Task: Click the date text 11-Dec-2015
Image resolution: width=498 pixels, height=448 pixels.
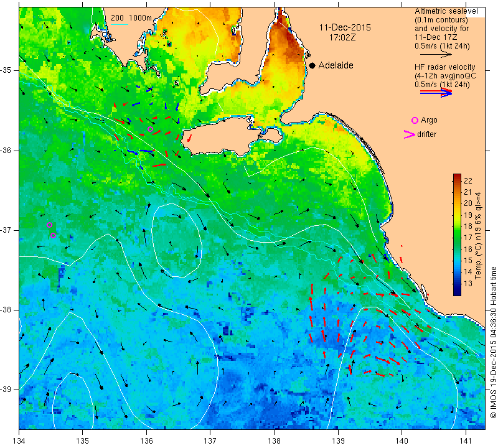Action: 345,27
